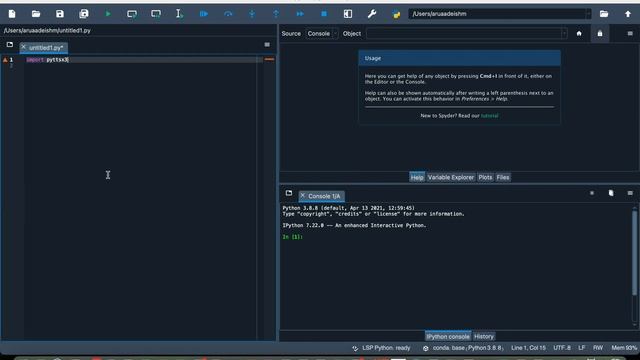Click the /Users/aruaadeishm/untitled1.py file path
The image size is (640, 360).
(47, 31)
